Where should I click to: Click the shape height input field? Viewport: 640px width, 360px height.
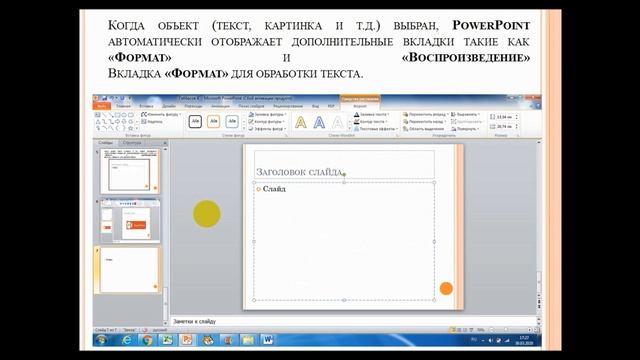(505, 117)
